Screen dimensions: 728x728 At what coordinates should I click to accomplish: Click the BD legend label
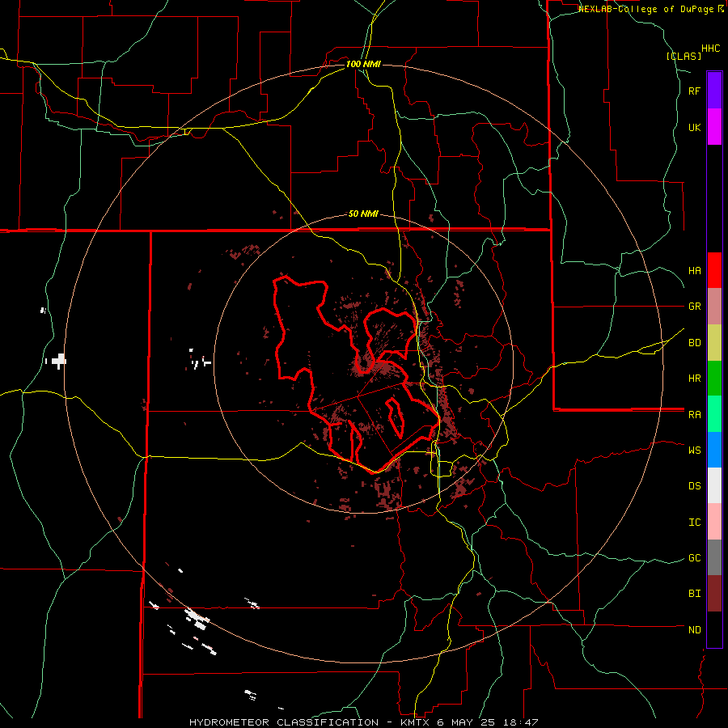coord(694,343)
